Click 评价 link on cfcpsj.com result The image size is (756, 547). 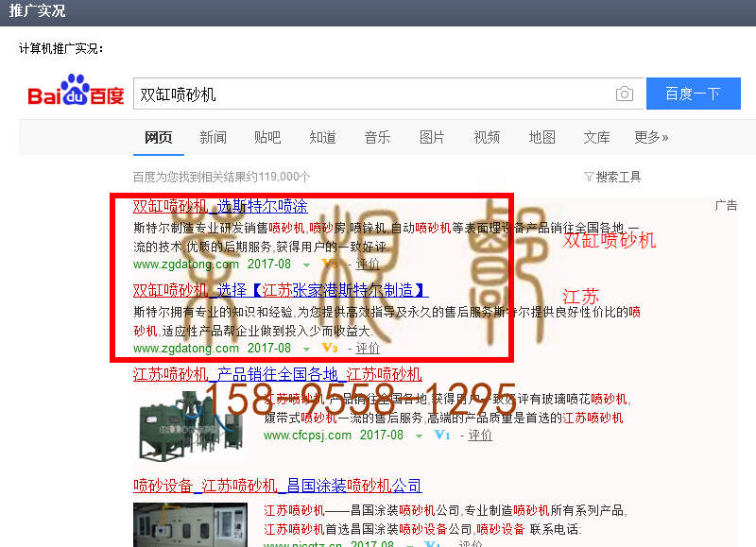tap(480, 436)
